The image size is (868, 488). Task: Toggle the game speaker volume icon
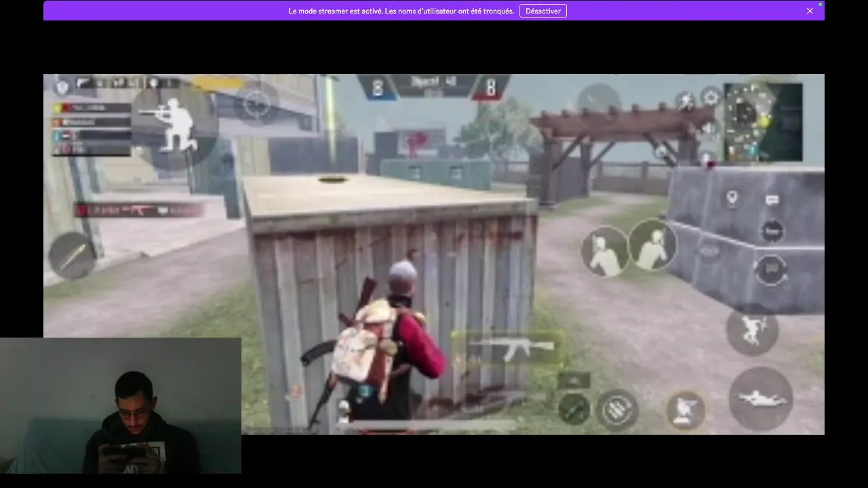(709, 127)
